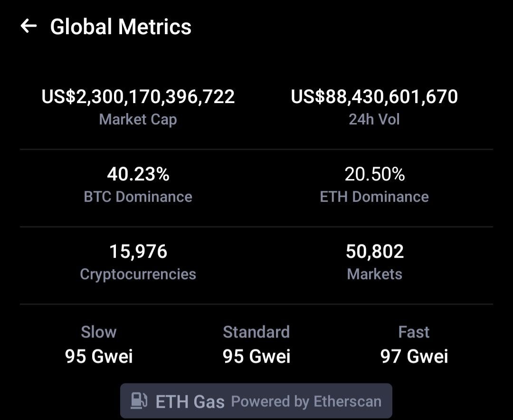The height and width of the screenshot is (420, 513).
Task: Tap the 20.50% ETH dominance figure
Action: click(375, 174)
